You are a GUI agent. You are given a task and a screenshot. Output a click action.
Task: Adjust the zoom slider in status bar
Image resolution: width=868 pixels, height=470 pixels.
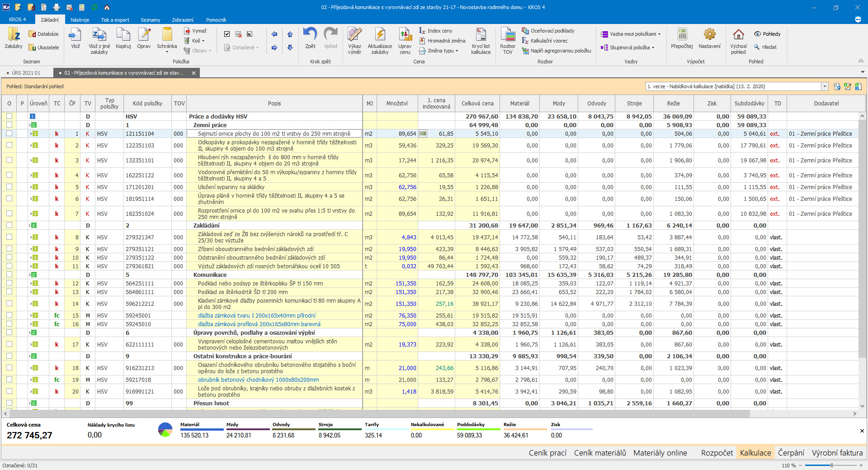[831, 465]
